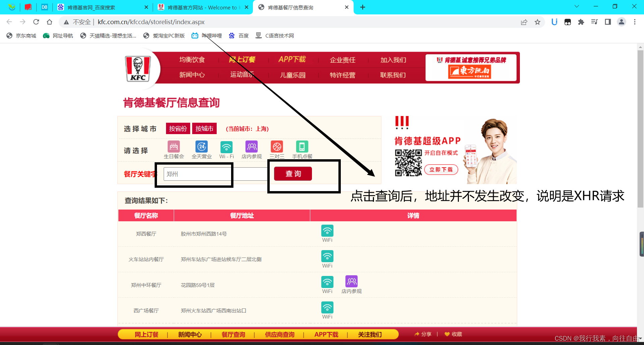Click 立即下载 app download button
The width and height of the screenshot is (644, 345).
441,170
